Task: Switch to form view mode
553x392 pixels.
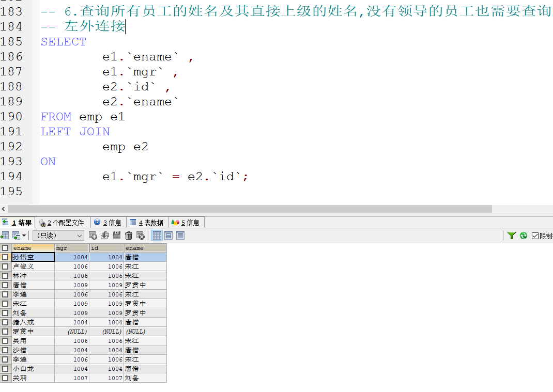Action: (169, 236)
